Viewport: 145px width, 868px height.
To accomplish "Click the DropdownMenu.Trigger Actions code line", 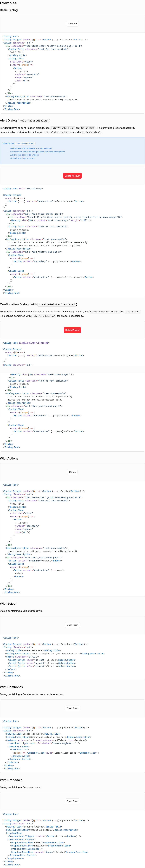I will click(44, 836).
